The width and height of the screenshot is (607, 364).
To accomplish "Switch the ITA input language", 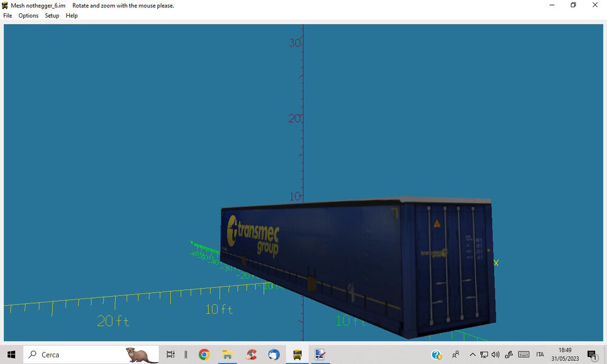I will coord(540,354).
